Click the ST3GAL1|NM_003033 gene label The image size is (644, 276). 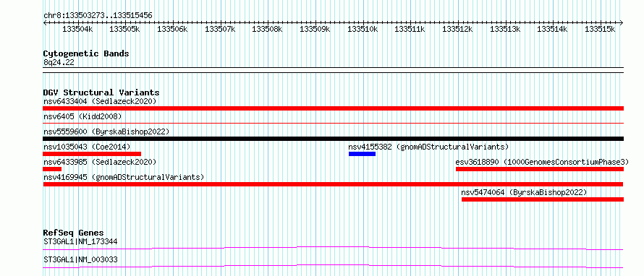click(80, 259)
